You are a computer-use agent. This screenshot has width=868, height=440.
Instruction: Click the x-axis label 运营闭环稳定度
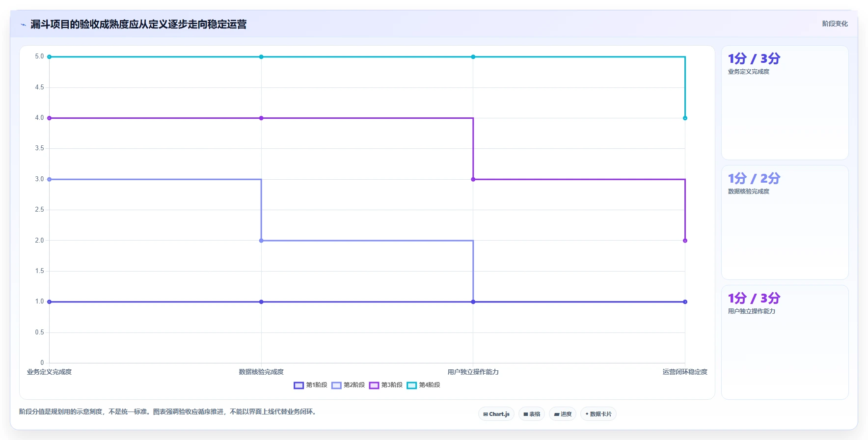pos(685,372)
